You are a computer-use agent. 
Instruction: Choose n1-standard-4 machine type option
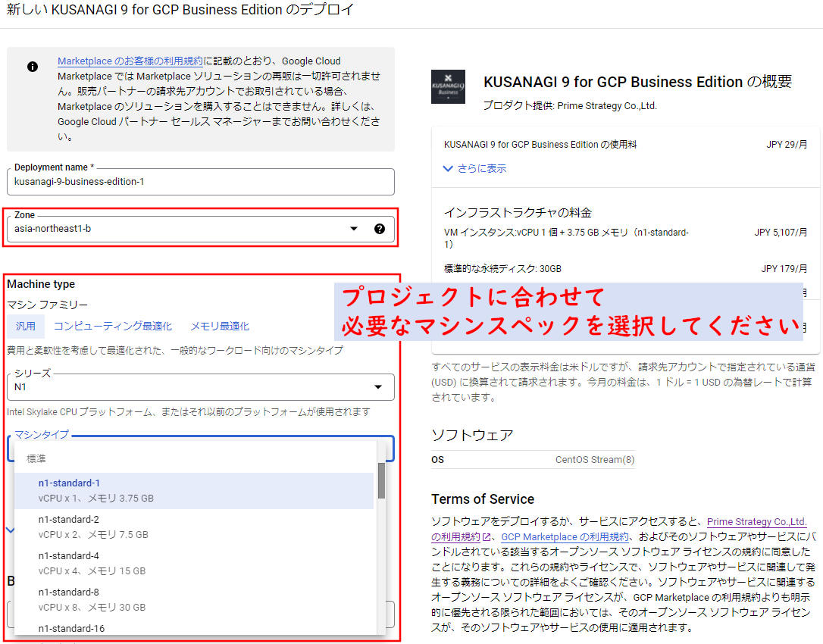[x=194, y=563]
